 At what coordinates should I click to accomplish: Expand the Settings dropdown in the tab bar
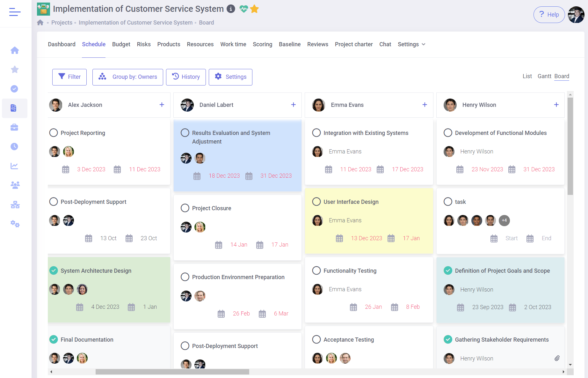(411, 44)
